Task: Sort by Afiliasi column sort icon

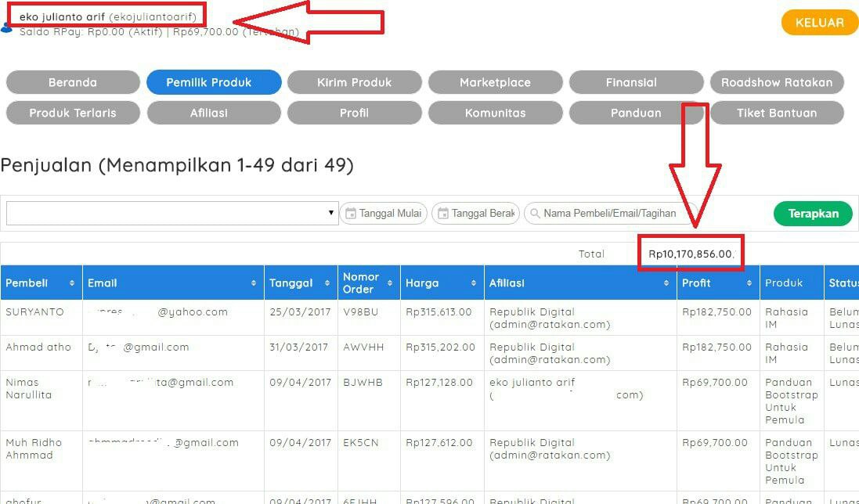Action: (x=666, y=283)
